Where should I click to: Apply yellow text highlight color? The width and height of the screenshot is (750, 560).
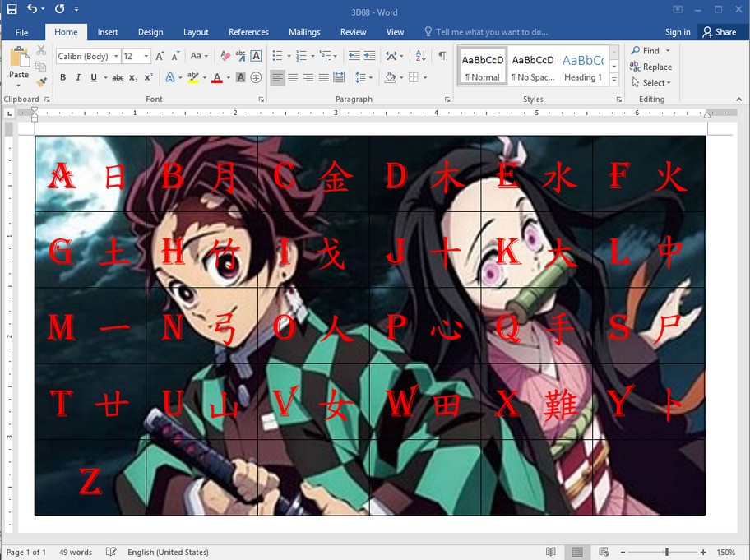pyautogui.click(x=192, y=77)
